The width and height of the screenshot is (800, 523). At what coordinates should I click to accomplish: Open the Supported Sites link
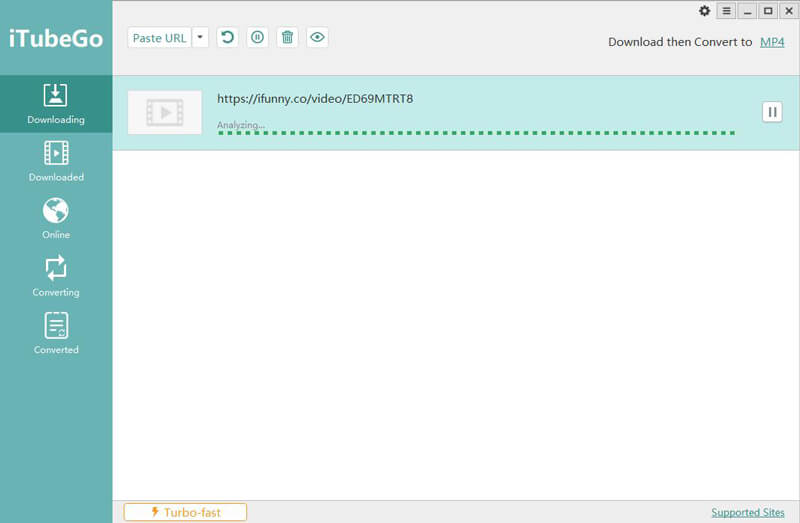(x=748, y=512)
